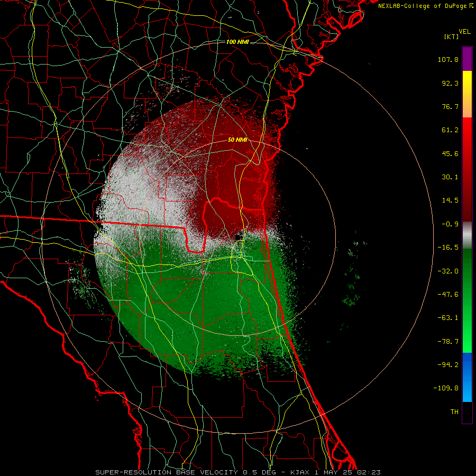476x476 pixels.
Task: Click the radar product caption at bottom
Action: [237, 472]
